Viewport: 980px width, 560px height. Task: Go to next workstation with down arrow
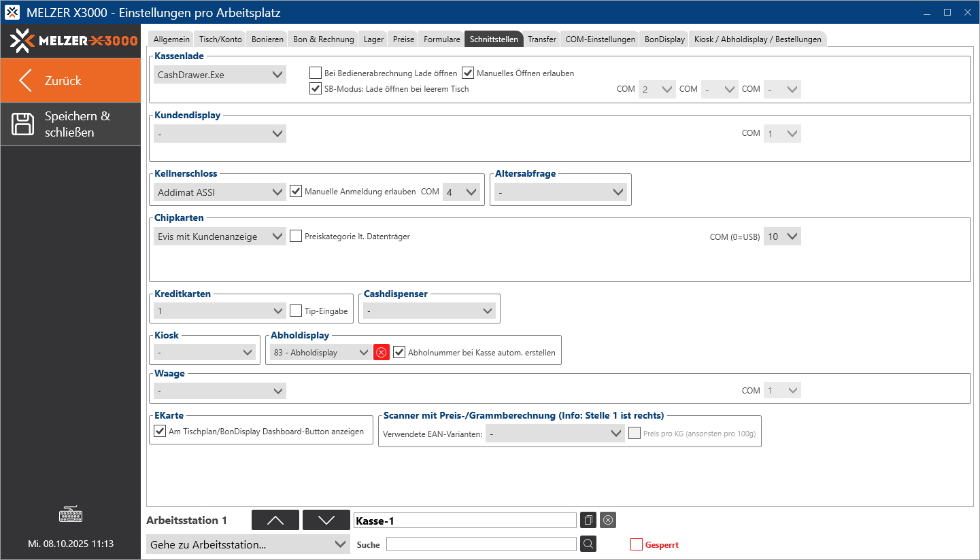coord(326,520)
